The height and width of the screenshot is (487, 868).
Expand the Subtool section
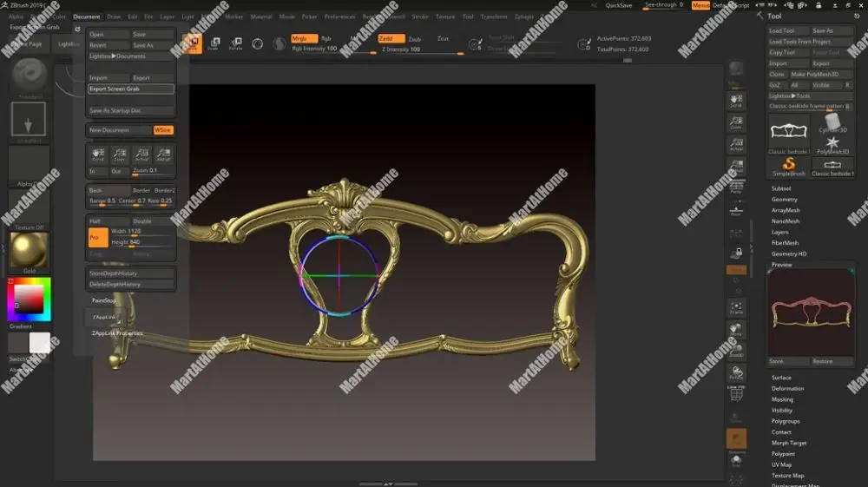pos(781,188)
